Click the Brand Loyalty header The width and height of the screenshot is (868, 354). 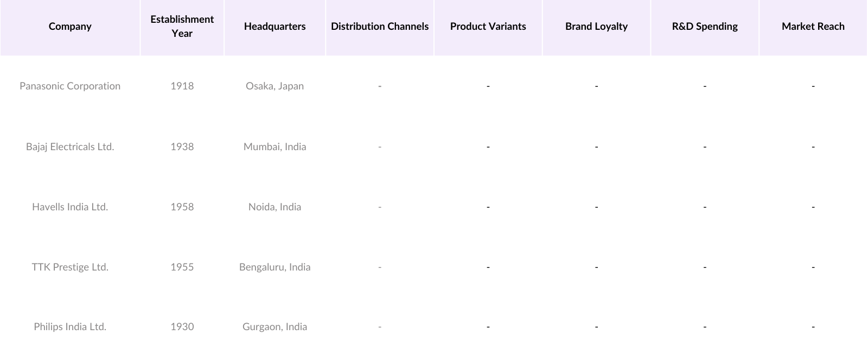point(596,27)
